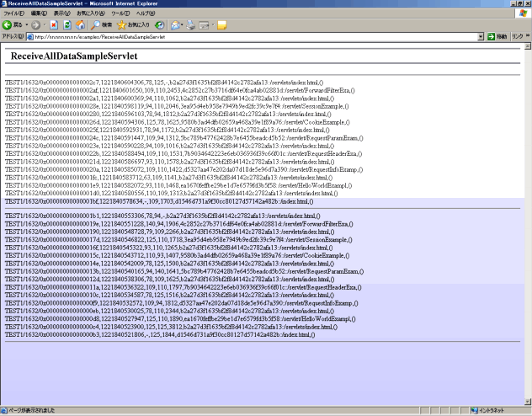Open Search magnifier icon
Viewport: 532px width, 416px height.
(x=96, y=24)
